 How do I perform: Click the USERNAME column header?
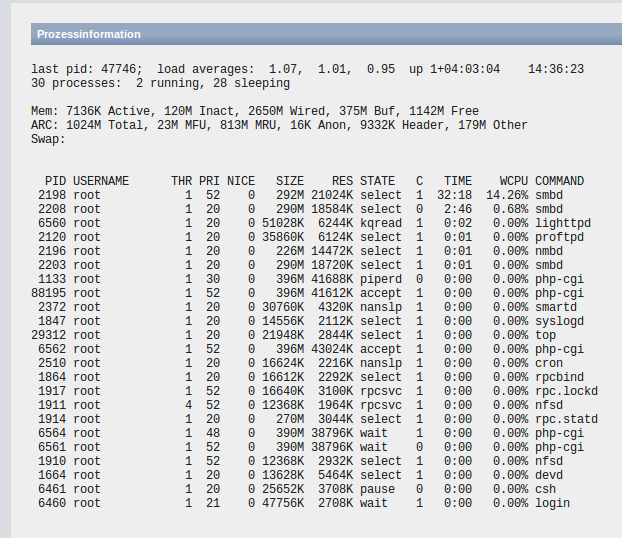[x=101, y=181]
